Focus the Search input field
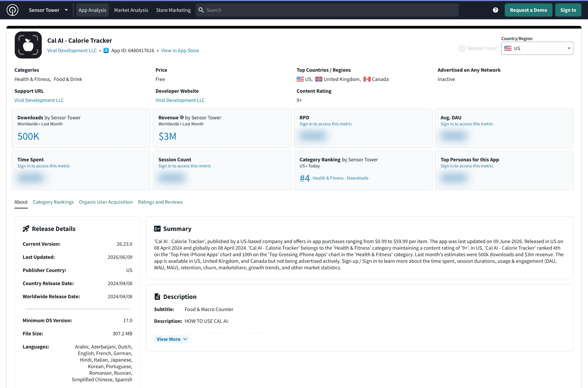Screen dimensions: 588x388 (x=327, y=10)
